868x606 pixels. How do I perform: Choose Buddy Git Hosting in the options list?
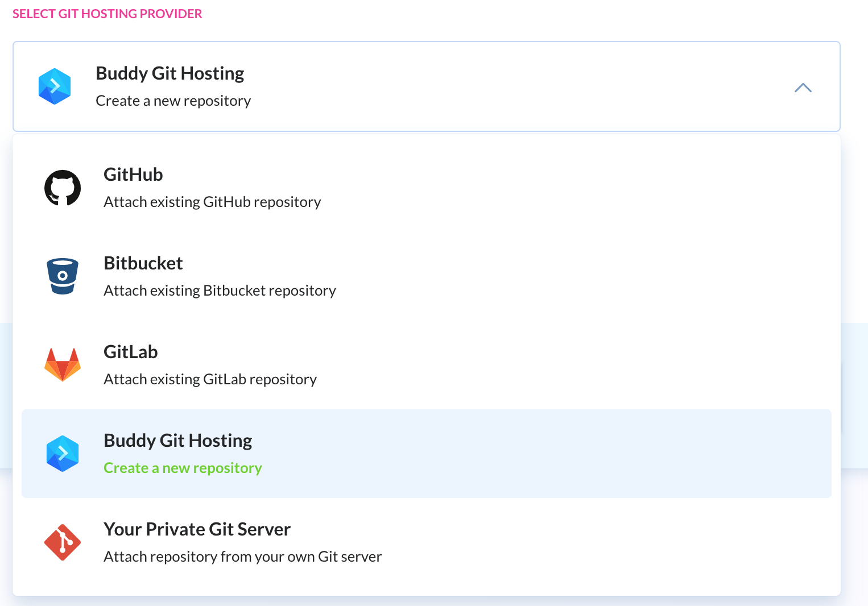pyautogui.click(x=177, y=441)
